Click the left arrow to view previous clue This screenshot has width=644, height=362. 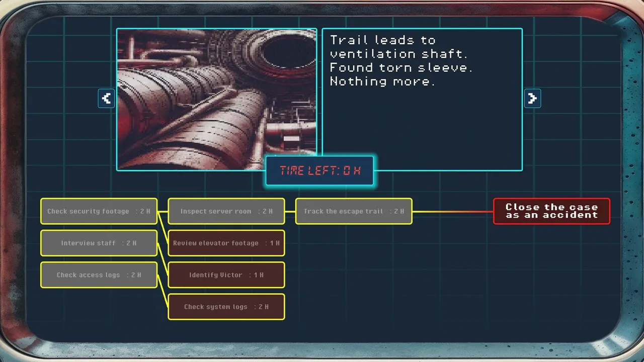[x=106, y=99]
